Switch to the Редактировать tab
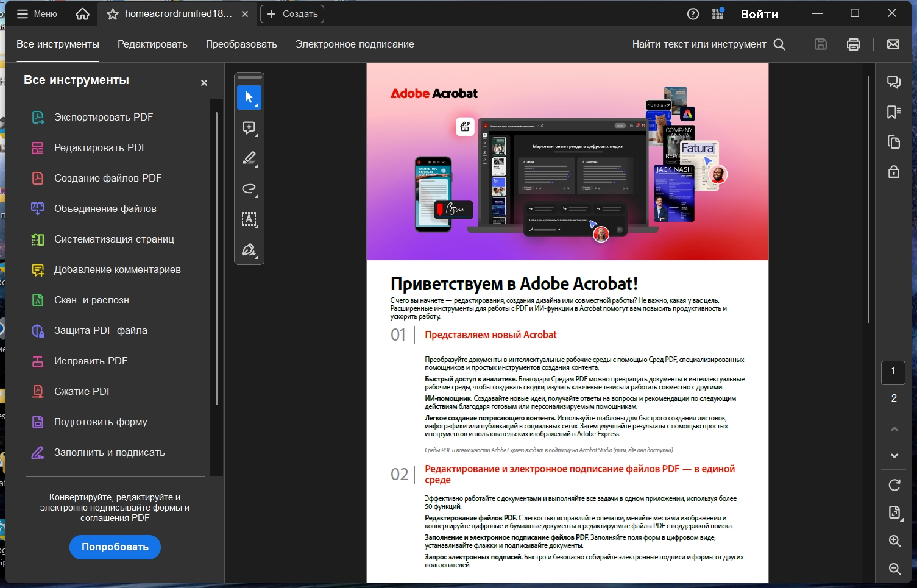This screenshot has height=588, width=917. pos(152,44)
